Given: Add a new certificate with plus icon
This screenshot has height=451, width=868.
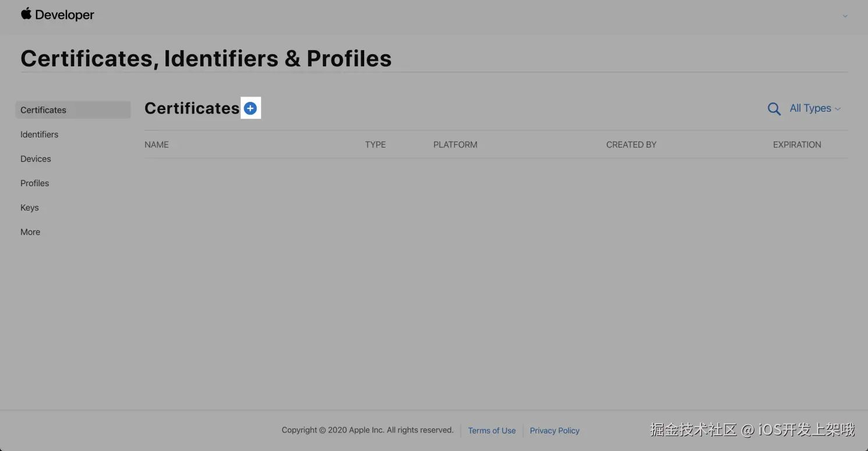Looking at the screenshot, I should (250, 108).
